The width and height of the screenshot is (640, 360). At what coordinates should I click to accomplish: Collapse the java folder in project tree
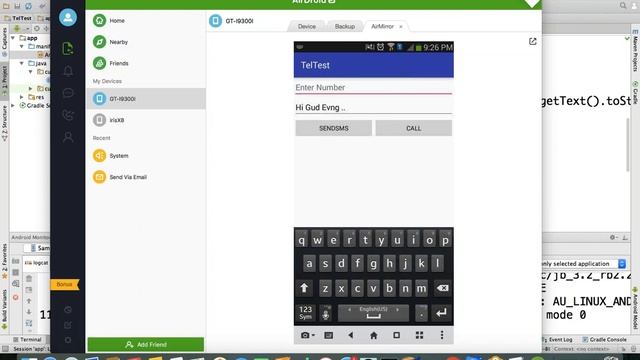(22, 63)
